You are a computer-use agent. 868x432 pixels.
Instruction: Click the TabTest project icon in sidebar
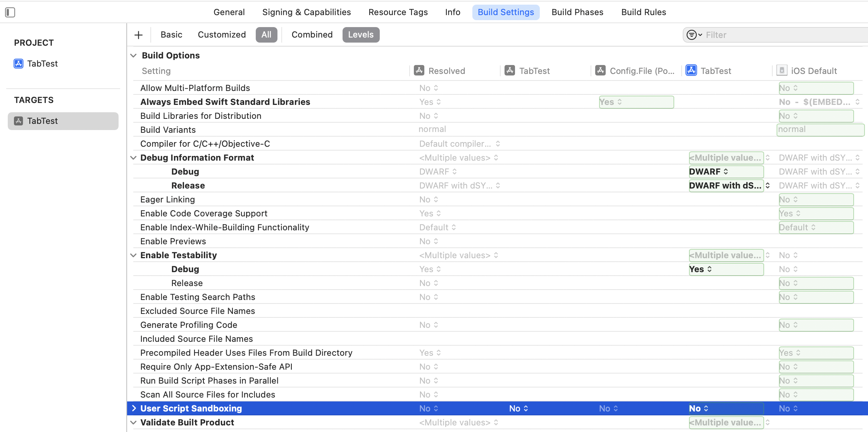pos(18,63)
